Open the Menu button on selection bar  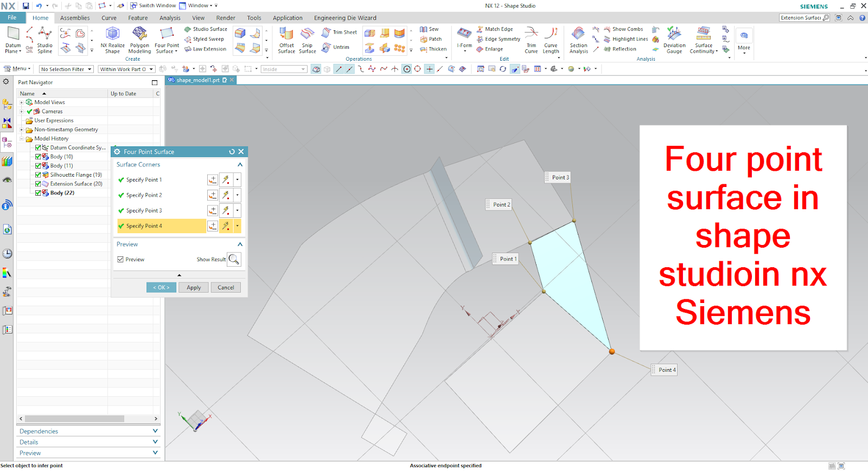[x=16, y=69]
